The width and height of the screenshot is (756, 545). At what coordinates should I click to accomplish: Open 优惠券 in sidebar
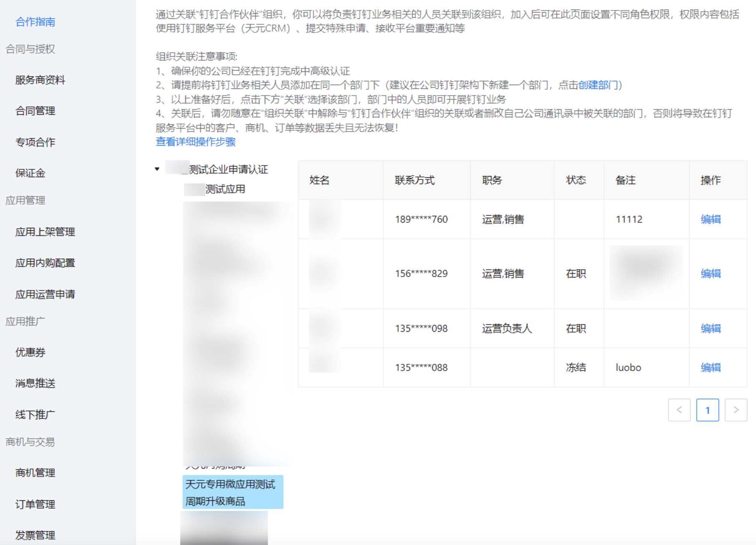[30, 352]
